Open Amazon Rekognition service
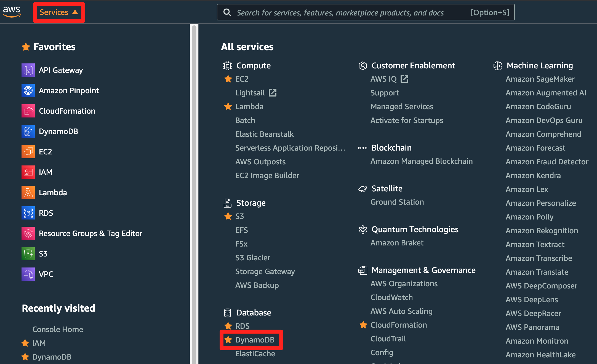The width and height of the screenshot is (597, 364). (542, 231)
